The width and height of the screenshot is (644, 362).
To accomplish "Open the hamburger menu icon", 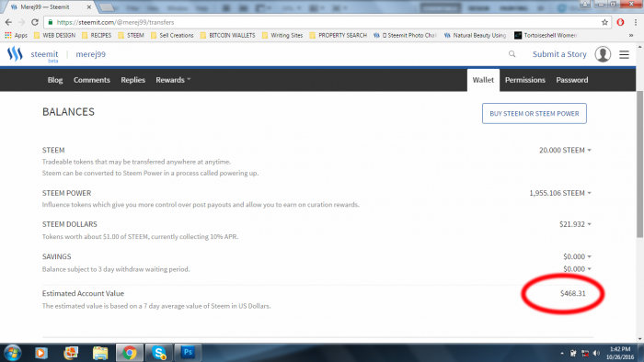I will 624,54.
